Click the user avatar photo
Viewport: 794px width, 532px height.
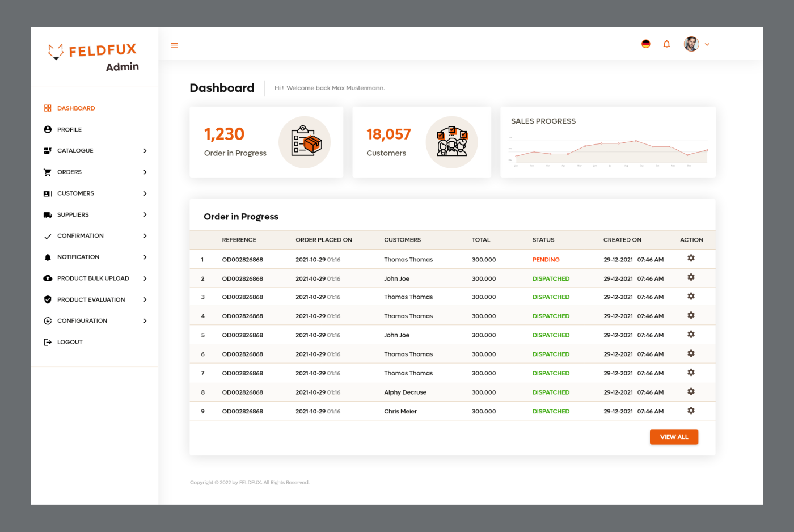tap(691, 44)
